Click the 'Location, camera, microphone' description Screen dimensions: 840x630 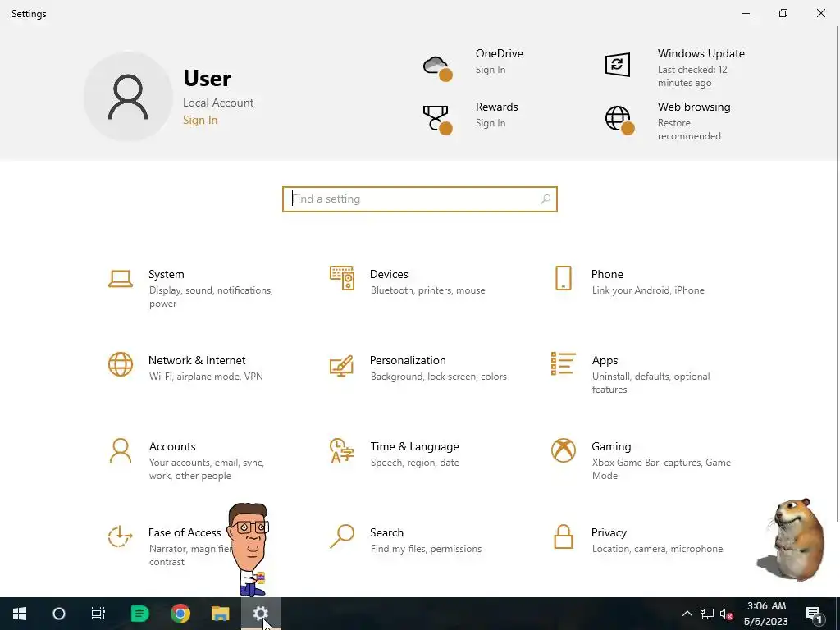657,549
